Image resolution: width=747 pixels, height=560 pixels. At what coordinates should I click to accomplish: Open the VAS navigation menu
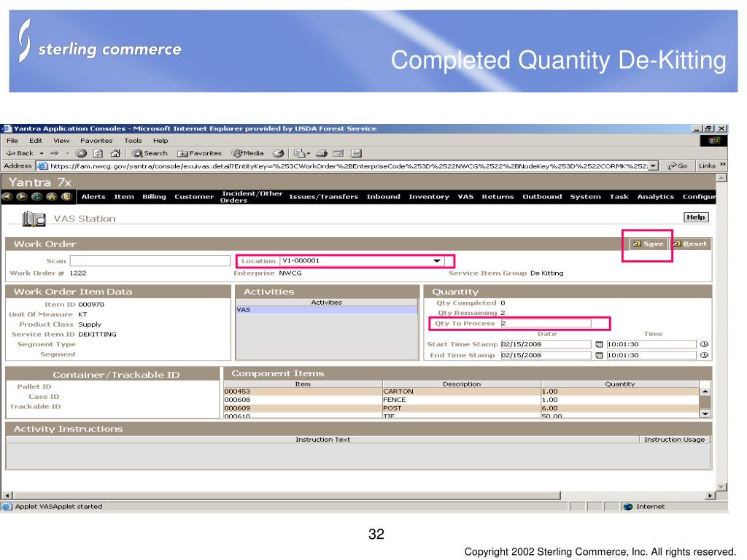465,197
